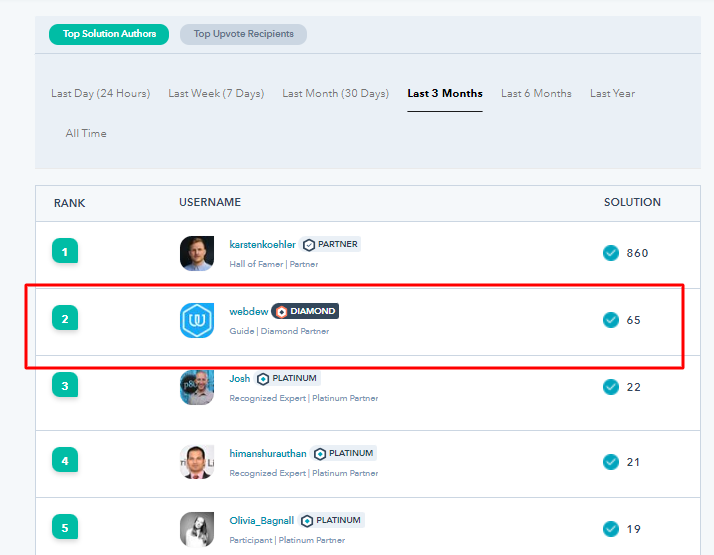Show Last Week (7 Days) leaderboard
Image resolution: width=714 pixels, height=555 pixels.
216,93
